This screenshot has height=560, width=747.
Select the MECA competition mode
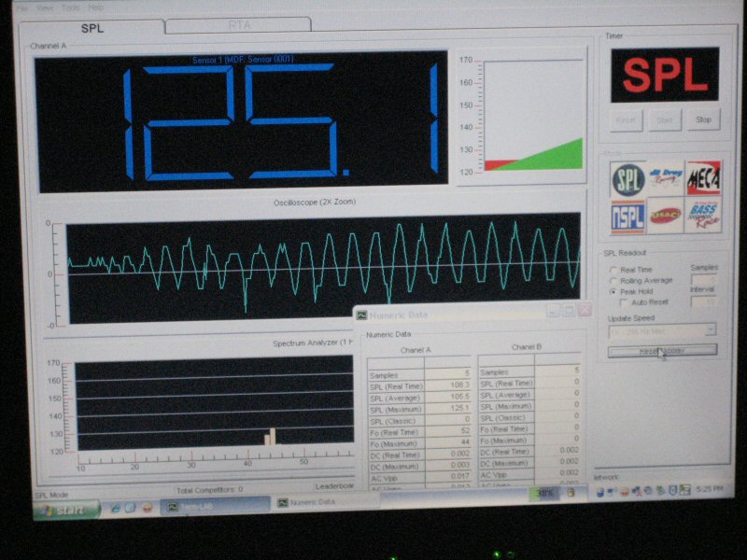tap(704, 177)
